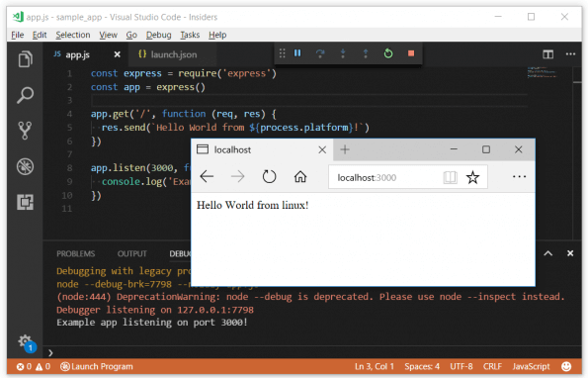Viewport: 588px width, 378px height.
Task: Open the Debug menu
Action: [159, 35]
